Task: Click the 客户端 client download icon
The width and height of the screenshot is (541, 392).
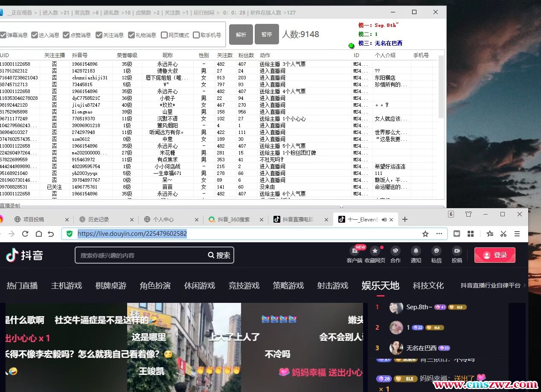Action: (354, 251)
